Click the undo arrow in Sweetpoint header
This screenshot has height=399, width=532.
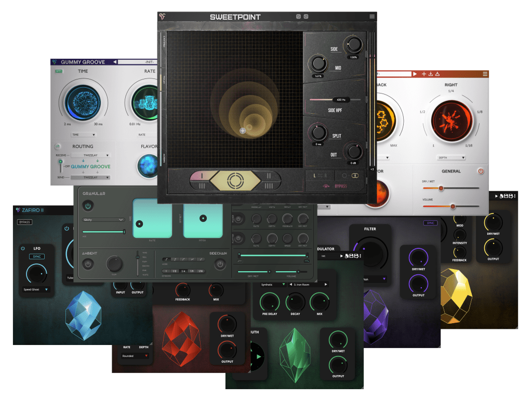point(298,16)
